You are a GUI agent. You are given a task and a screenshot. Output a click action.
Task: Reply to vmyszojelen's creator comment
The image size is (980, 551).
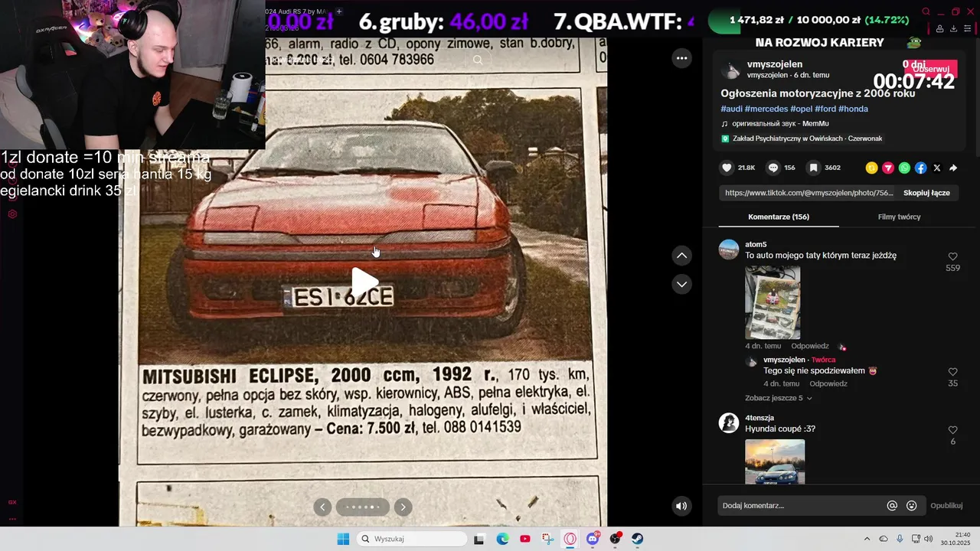coord(828,383)
